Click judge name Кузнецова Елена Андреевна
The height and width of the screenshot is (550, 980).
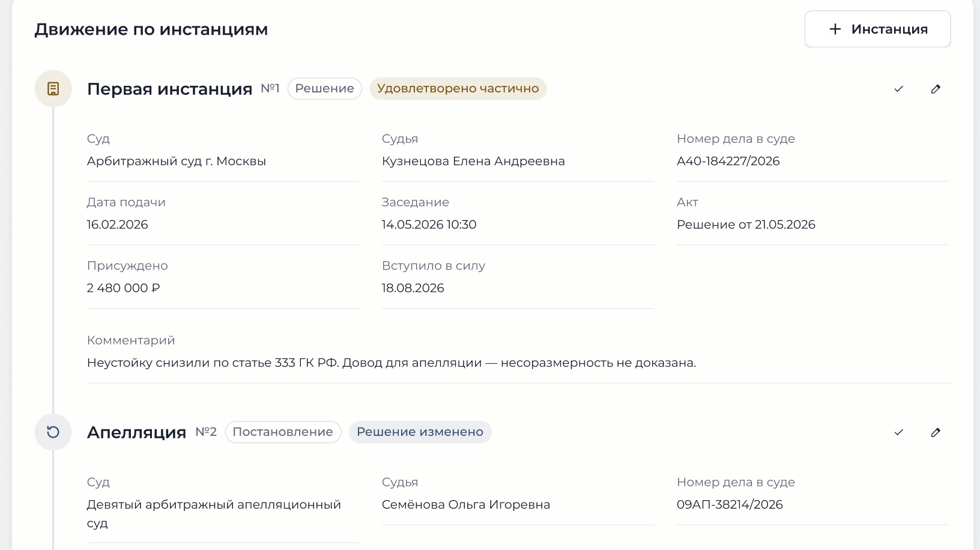tap(473, 161)
